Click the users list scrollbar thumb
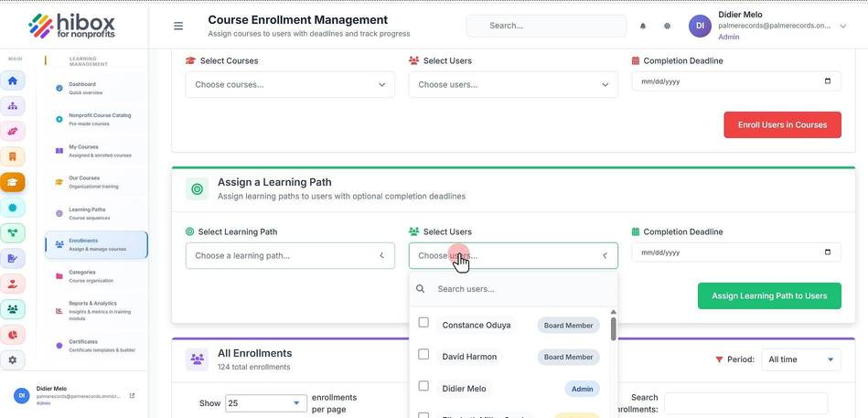Screen dimensions: 868x418 tap(614, 329)
